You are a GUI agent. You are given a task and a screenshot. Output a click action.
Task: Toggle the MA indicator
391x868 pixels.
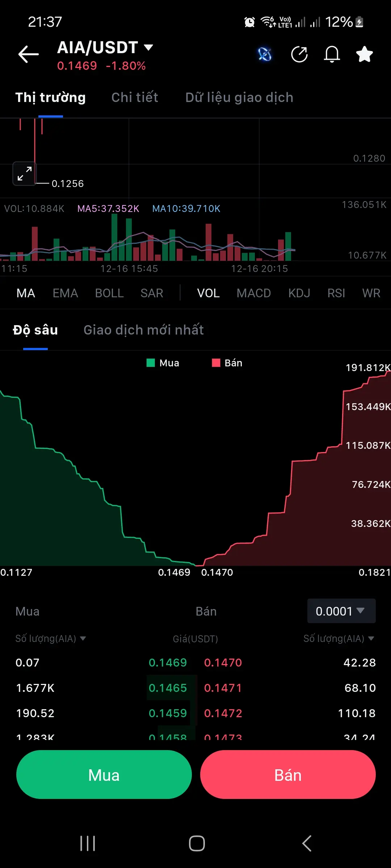26,293
